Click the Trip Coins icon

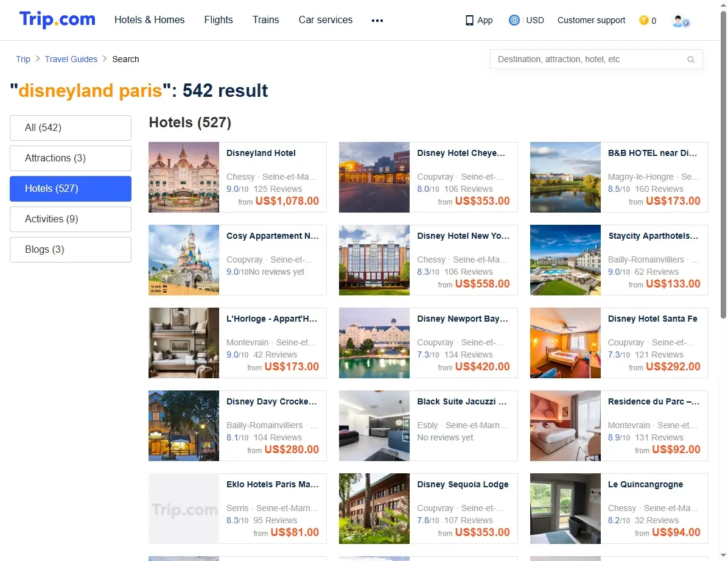point(643,20)
